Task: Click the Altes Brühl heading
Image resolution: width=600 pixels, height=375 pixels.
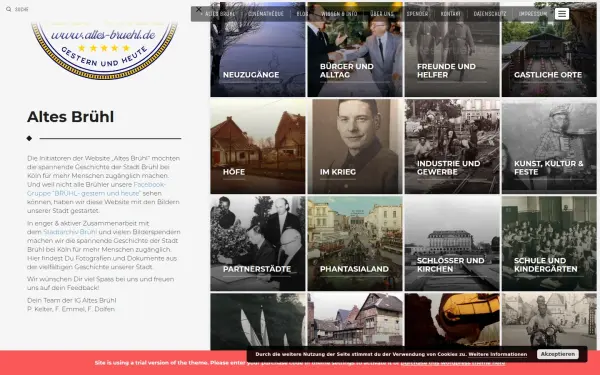Action: 70,117
